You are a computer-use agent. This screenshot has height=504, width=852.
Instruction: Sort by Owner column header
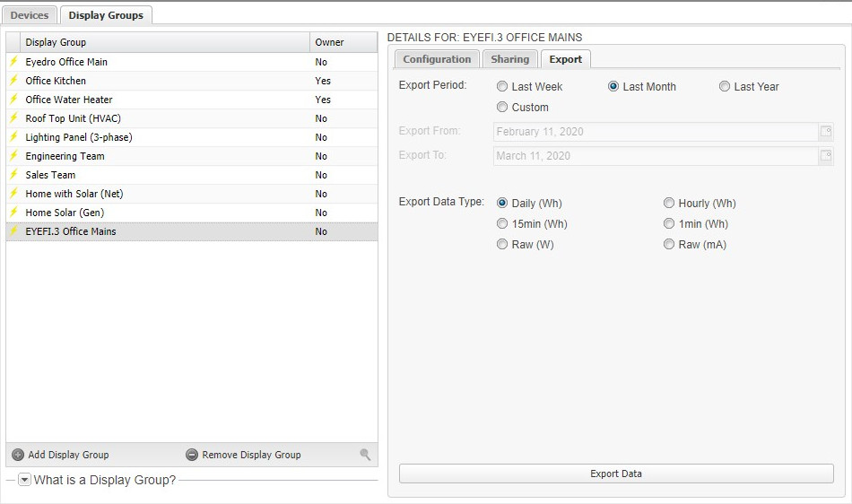[x=343, y=42]
